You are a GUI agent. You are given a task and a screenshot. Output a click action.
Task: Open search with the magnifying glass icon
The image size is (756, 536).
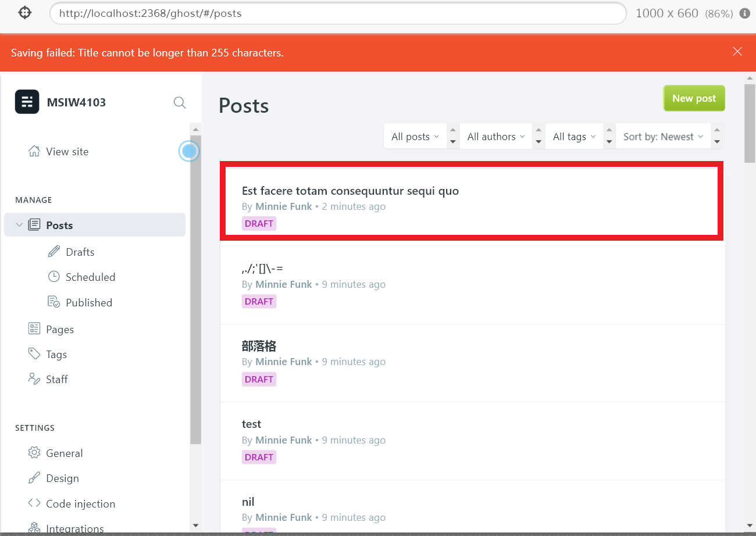(x=179, y=102)
